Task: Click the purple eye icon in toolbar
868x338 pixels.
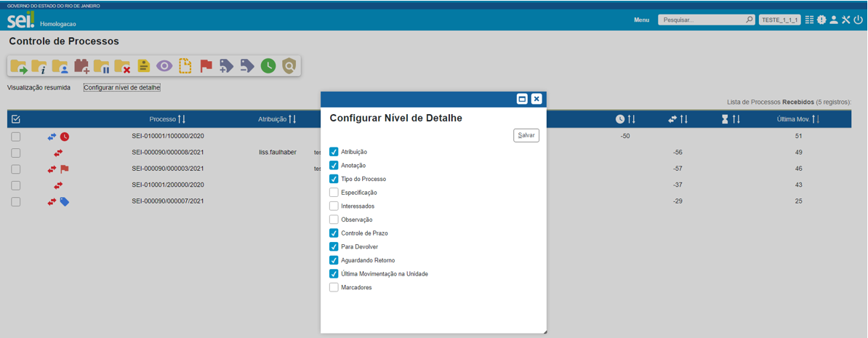Action: pyautogui.click(x=164, y=66)
